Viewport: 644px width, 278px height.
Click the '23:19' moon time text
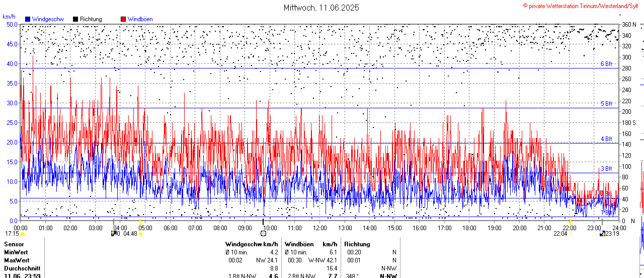tap(612, 234)
